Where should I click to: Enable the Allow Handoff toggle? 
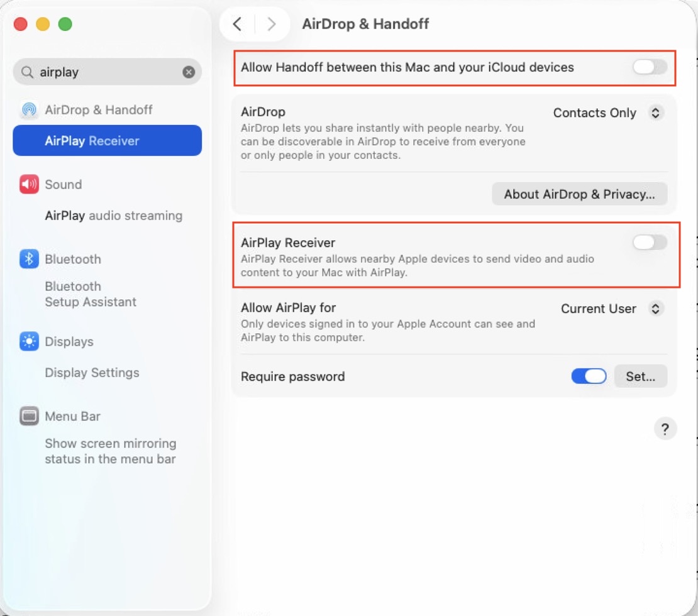click(x=650, y=67)
